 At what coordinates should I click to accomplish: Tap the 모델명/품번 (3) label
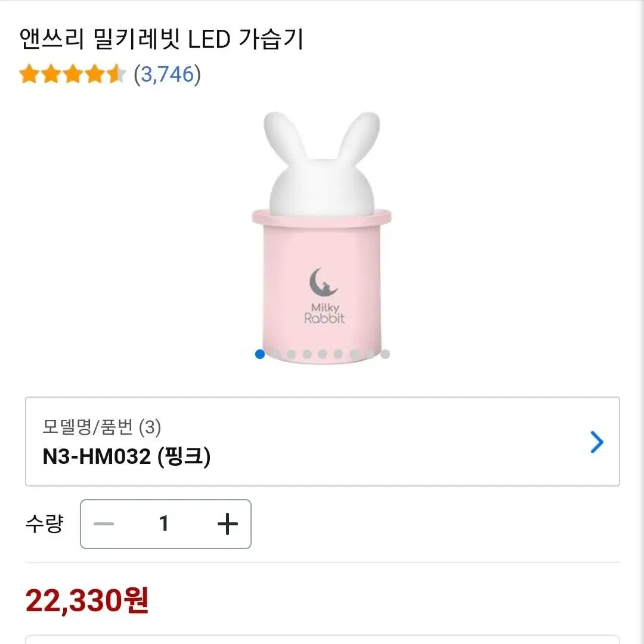click(x=101, y=427)
